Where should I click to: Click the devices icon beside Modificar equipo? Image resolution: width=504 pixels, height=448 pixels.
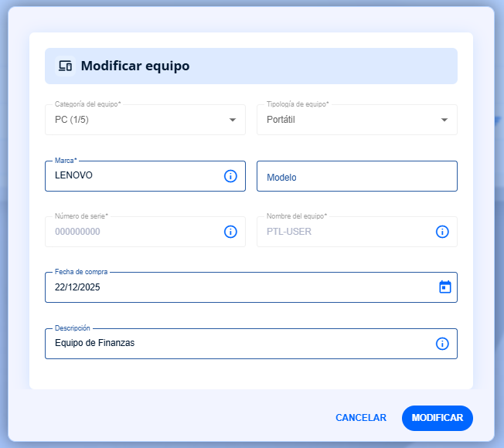pos(65,66)
